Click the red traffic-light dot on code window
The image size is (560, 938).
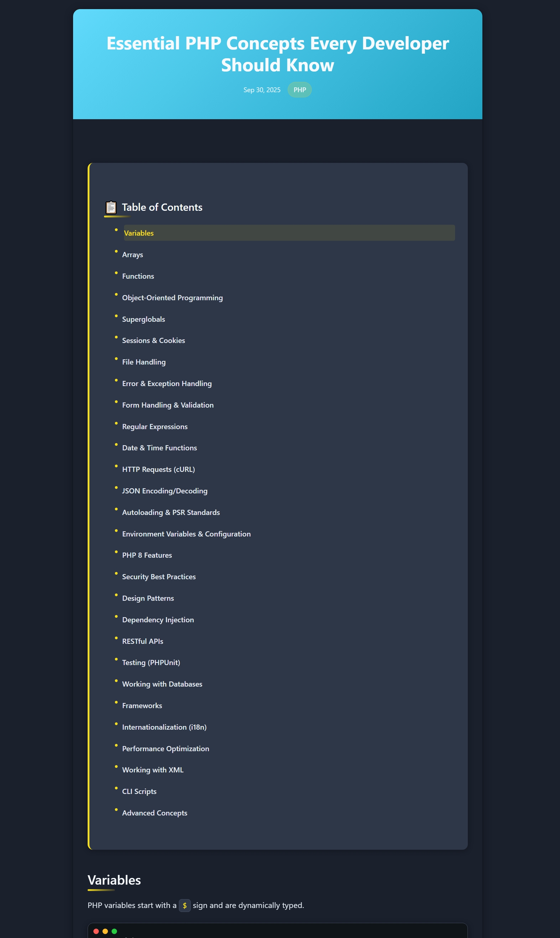(x=97, y=931)
